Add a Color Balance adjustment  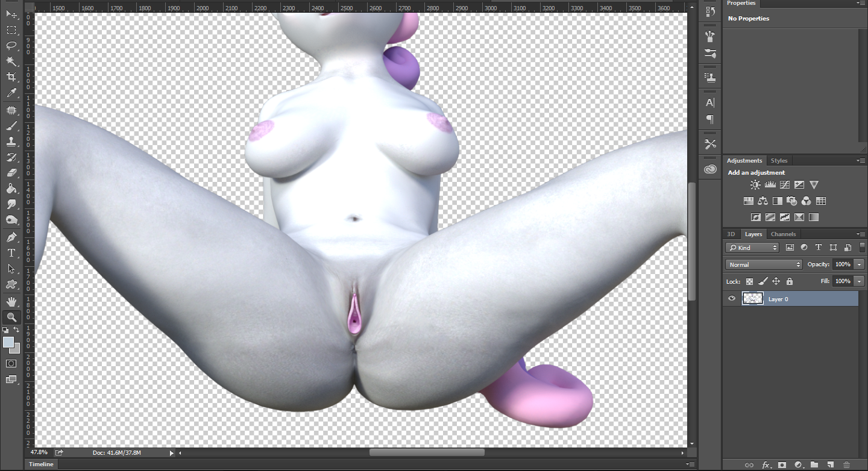pos(763,201)
